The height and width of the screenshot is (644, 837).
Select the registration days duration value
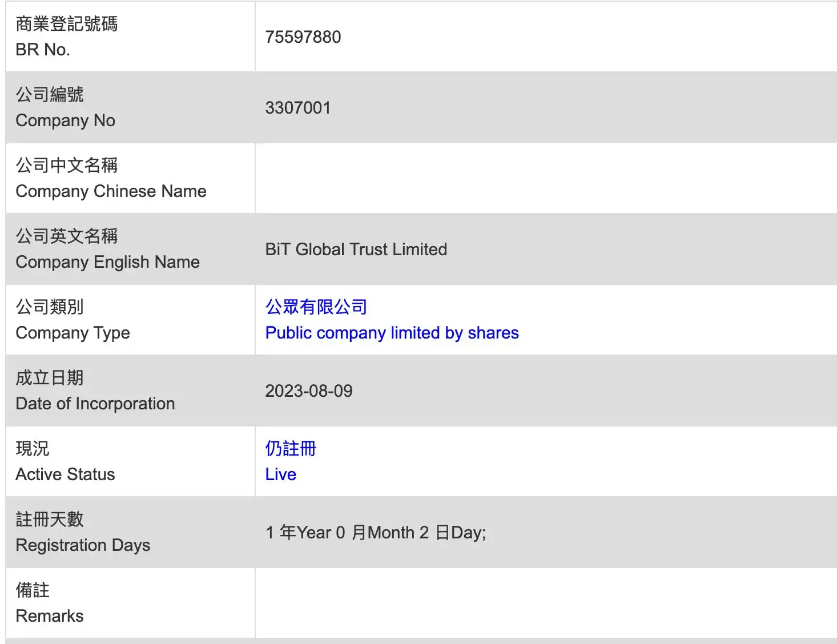pyautogui.click(x=375, y=533)
